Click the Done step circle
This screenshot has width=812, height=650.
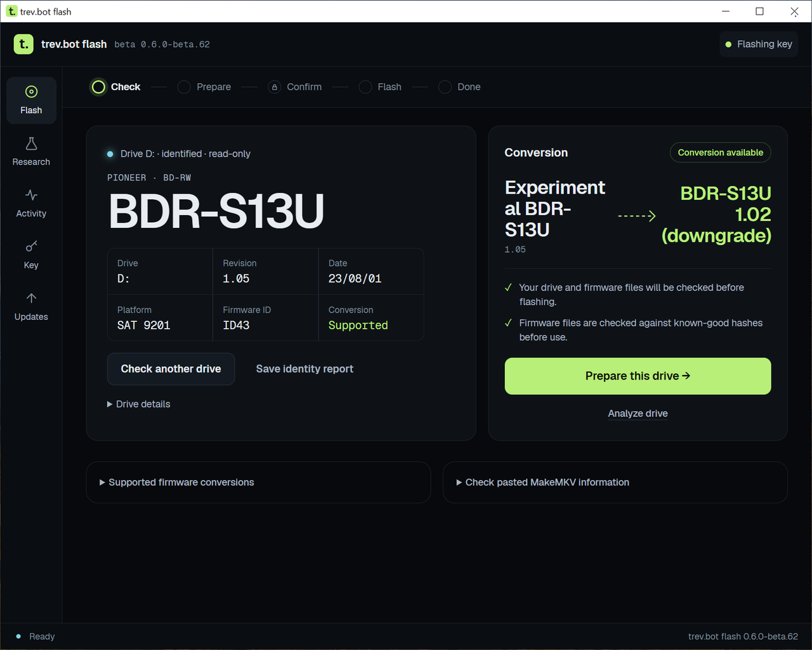tap(445, 87)
